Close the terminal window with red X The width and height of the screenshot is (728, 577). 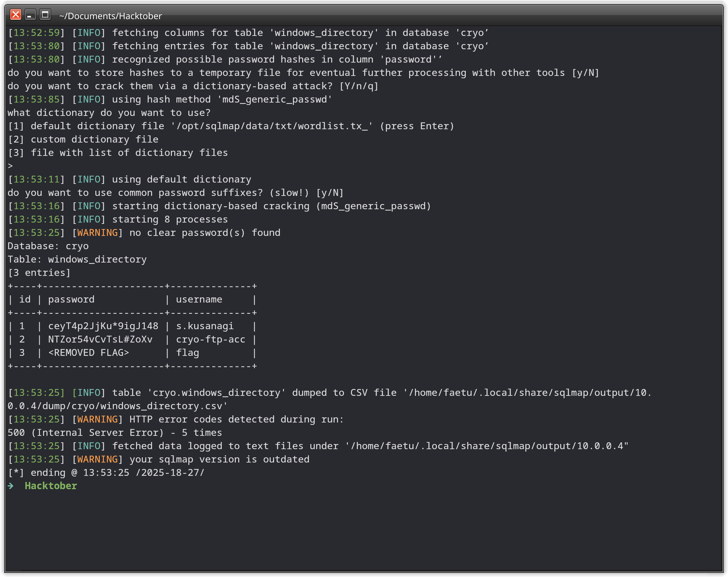tap(15, 15)
